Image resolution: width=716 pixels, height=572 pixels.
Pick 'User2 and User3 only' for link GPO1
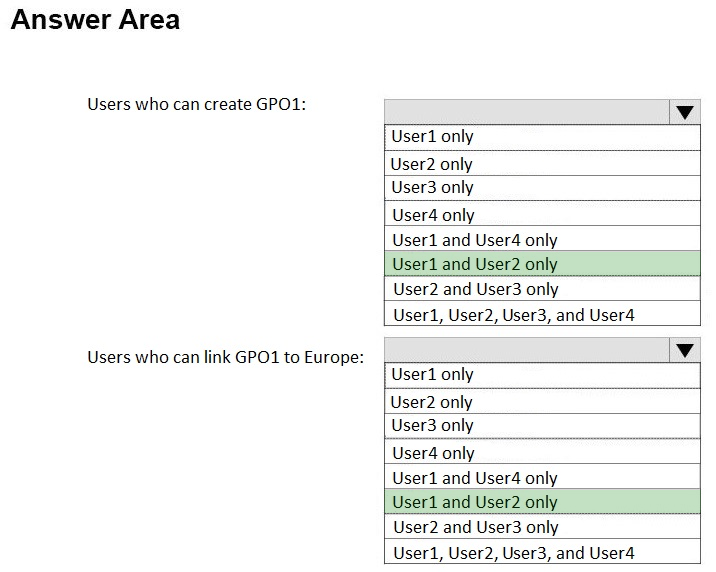tap(542, 527)
